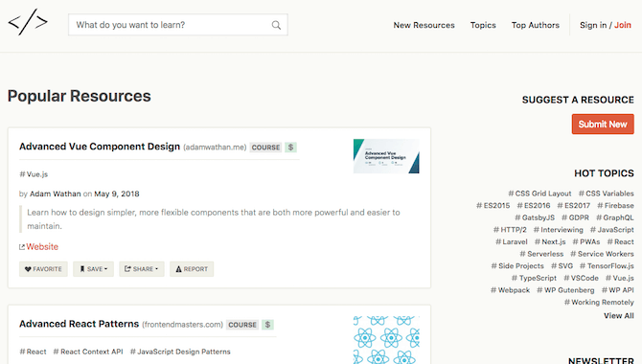642x364 pixels.
Task: Click COURSE badge on Advanced React Patterns
Action: pyautogui.click(x=242, y=325)
